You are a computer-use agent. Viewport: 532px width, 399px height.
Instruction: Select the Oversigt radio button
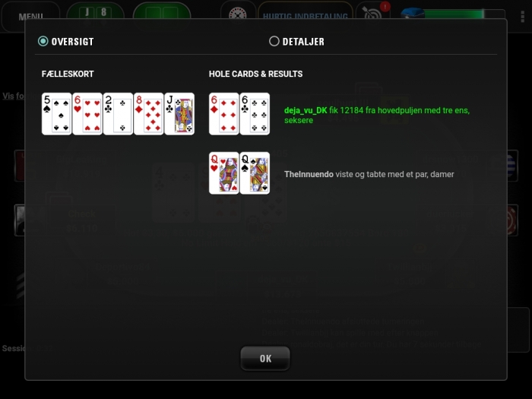pos(43,41)
